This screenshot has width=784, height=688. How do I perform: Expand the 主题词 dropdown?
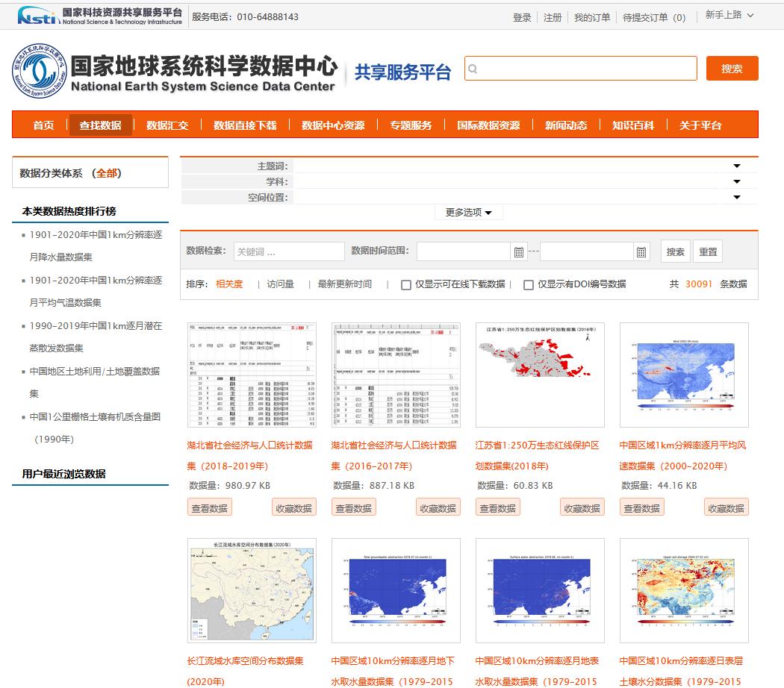pyautogui.click(x=737, y=166)
